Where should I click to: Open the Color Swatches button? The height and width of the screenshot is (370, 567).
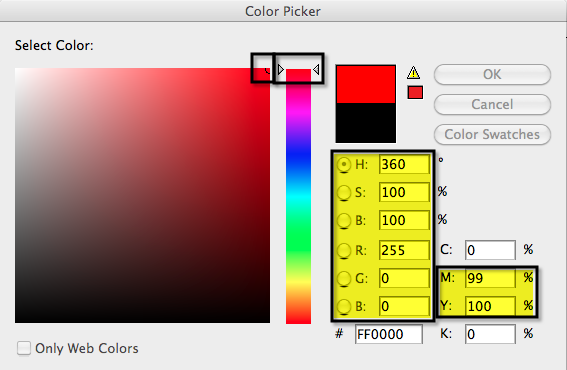coord(492,135)
